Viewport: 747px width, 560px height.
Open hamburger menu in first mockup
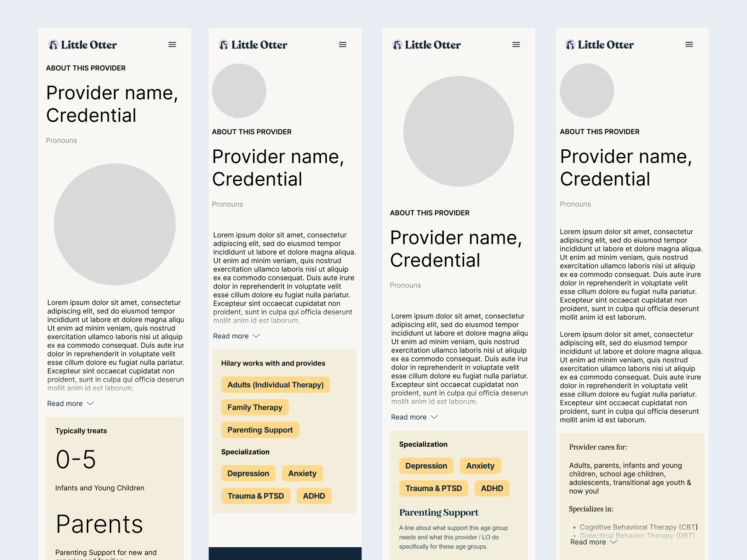point(172,45)
